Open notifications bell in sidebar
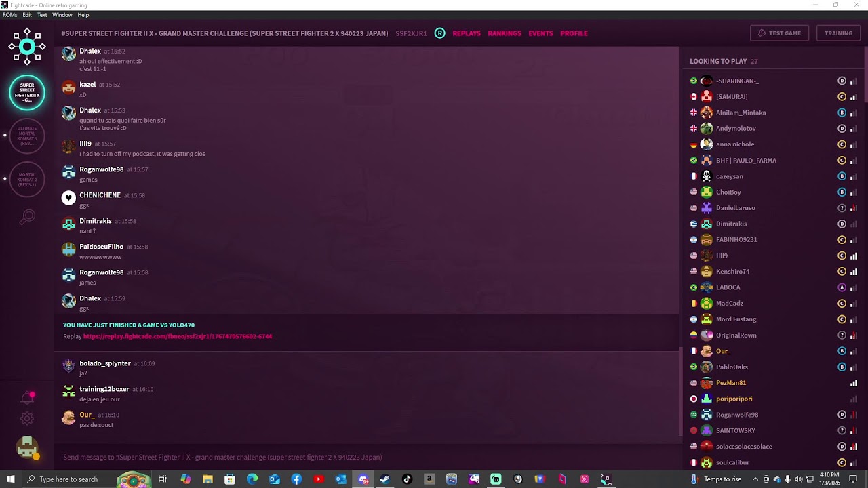 tap(27, 397)
